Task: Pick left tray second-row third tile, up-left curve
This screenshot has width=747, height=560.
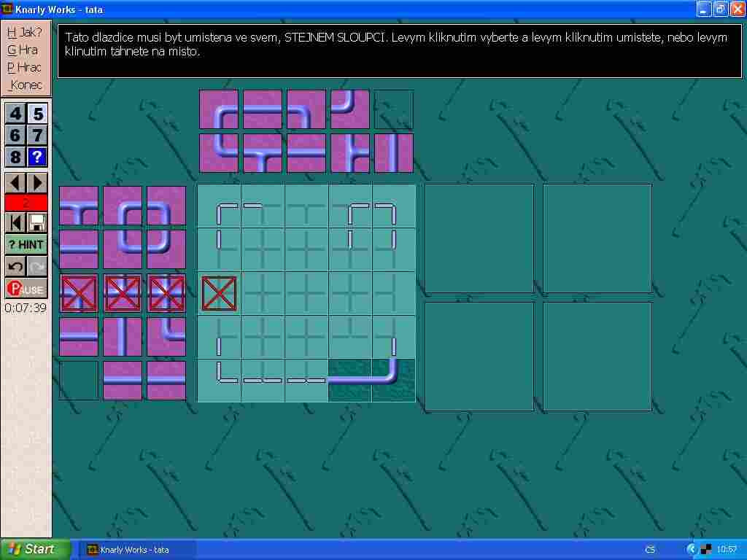Action: [x=166, y=249]
